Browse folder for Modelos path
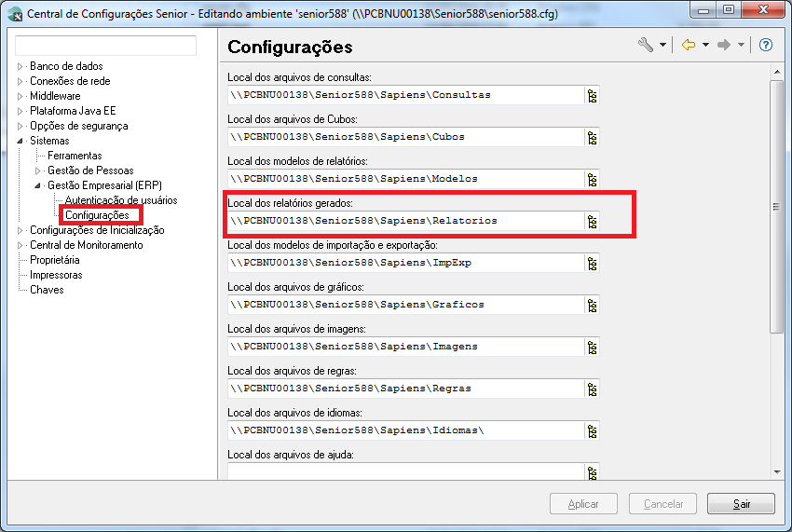 (x=592, y=180)
